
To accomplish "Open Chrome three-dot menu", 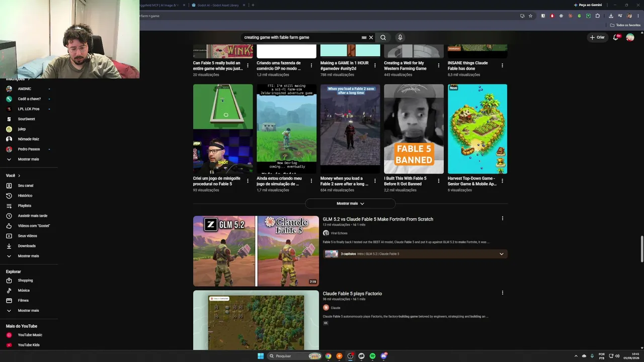I will [638, 16].
